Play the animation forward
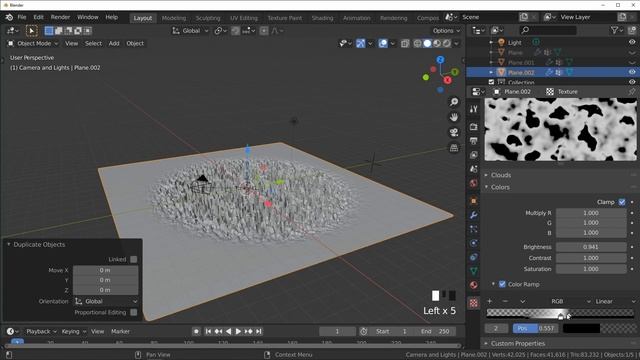The height and width of the screenshot is (360, 640). pyautogui.click(x=238, y=331)
